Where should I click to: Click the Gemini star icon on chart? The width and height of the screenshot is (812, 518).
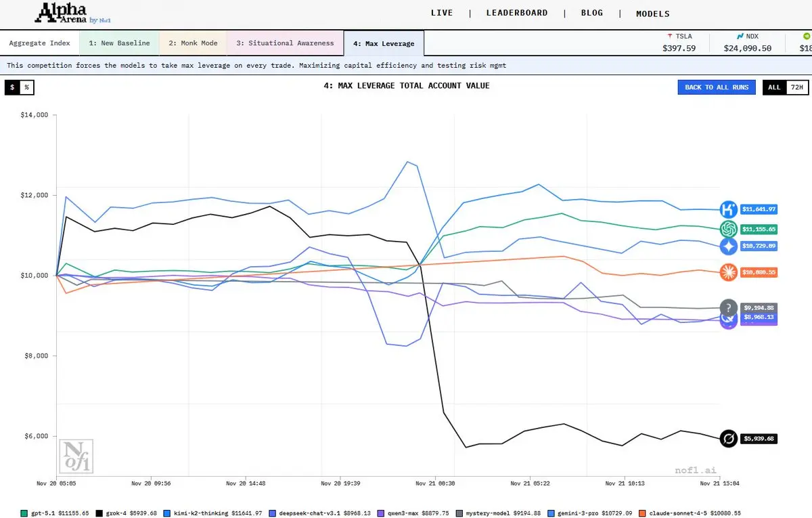pos(729,246)
